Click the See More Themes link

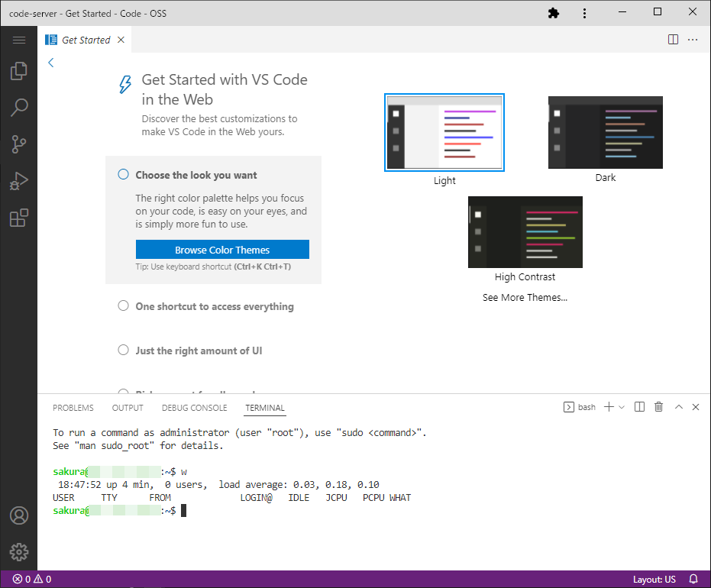525,297
